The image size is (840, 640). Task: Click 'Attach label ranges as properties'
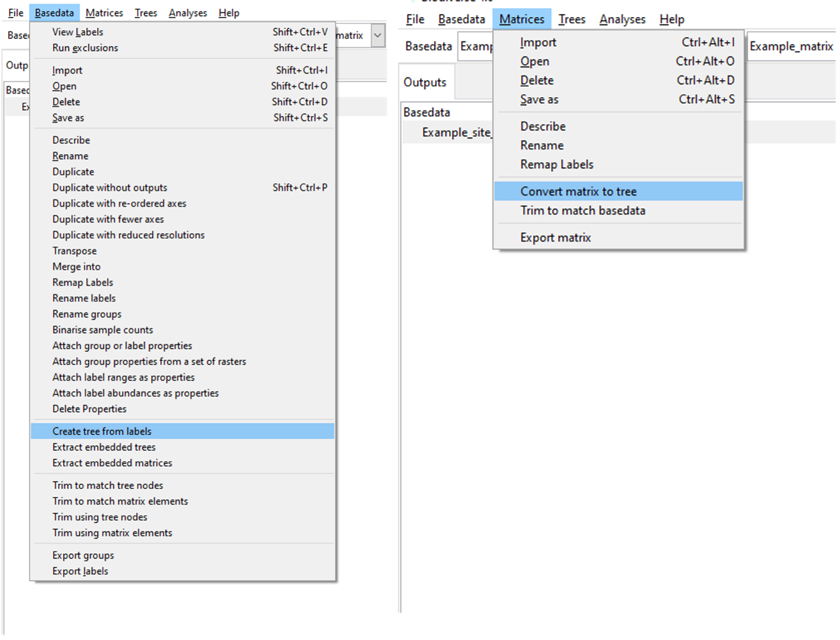tap(123, 377)
